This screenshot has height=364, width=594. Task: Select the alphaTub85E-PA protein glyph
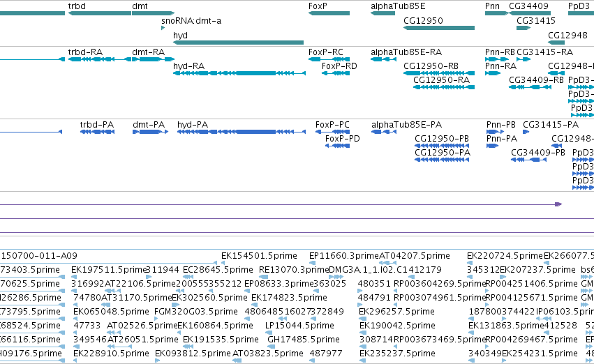click(x=384, y=132)
